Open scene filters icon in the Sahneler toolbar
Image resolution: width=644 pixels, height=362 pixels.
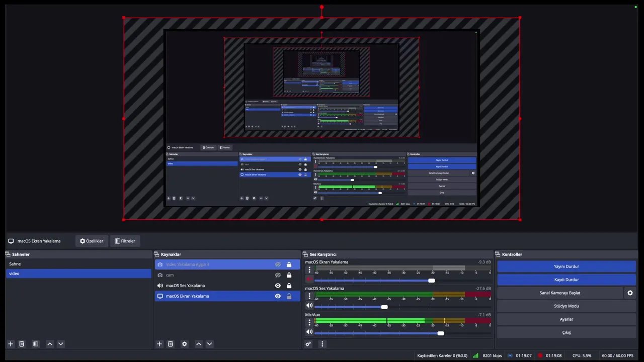[36, 344]
